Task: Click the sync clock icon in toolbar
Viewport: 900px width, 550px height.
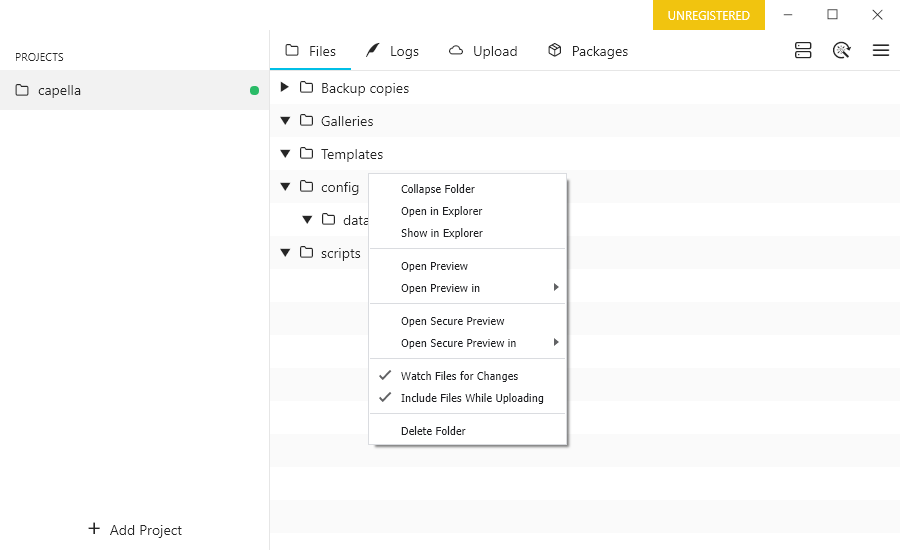Action: [842, 50]
